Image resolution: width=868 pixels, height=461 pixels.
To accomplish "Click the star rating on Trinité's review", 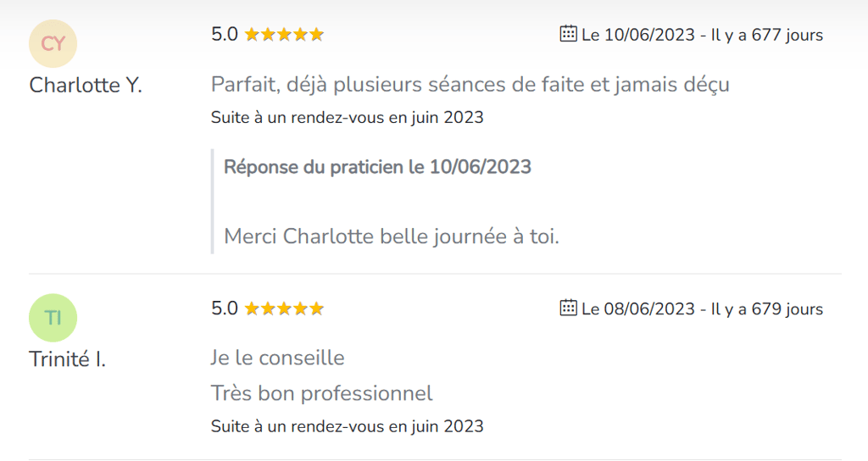I will (x=284, y=308).
